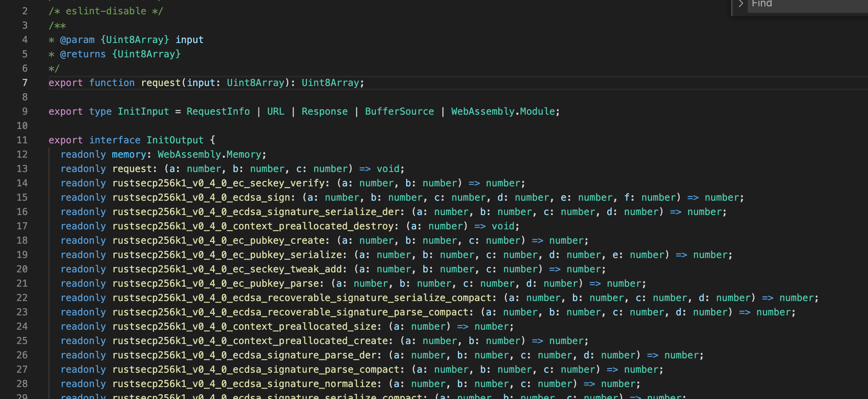Click 'RequestInfo' in the InitInput type
The image size is (868, 399).
click(218, 111)
